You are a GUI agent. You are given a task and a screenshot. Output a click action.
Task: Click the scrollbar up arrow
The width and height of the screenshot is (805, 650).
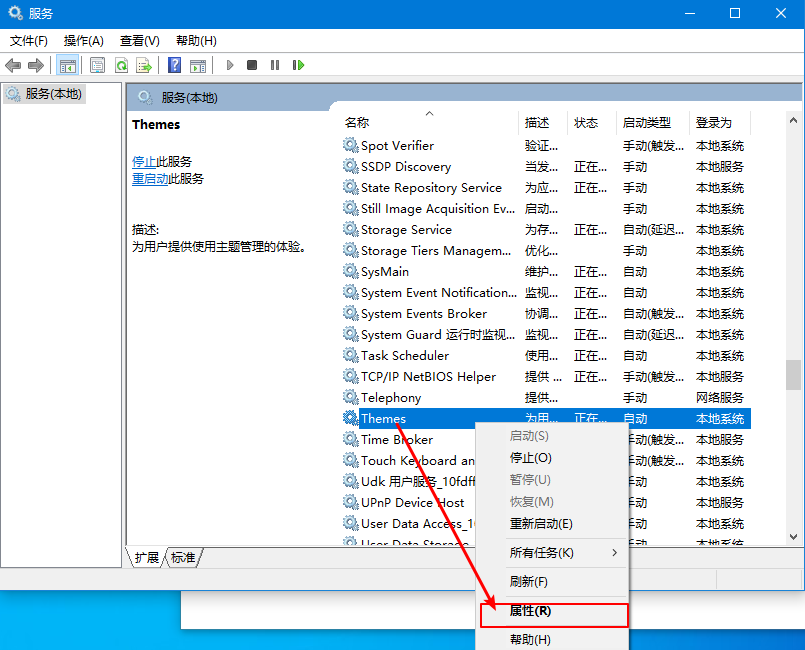pos(793,120)
